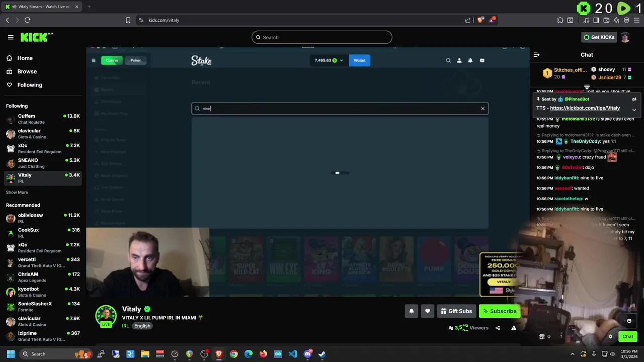Open the SNEAKO channel
This screenshot has height=362, width=644.
pos(43,163)
